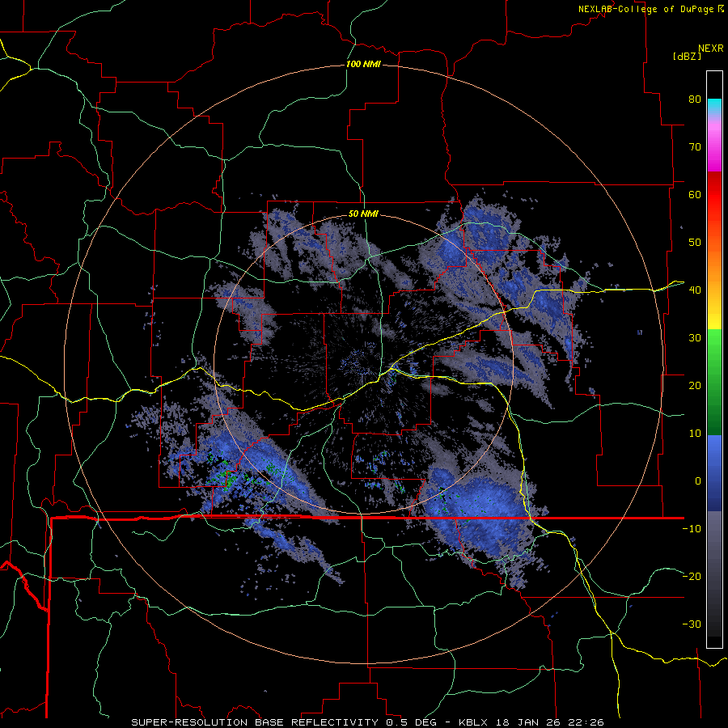Click the -30 dBZ scale value

[692, 624]
